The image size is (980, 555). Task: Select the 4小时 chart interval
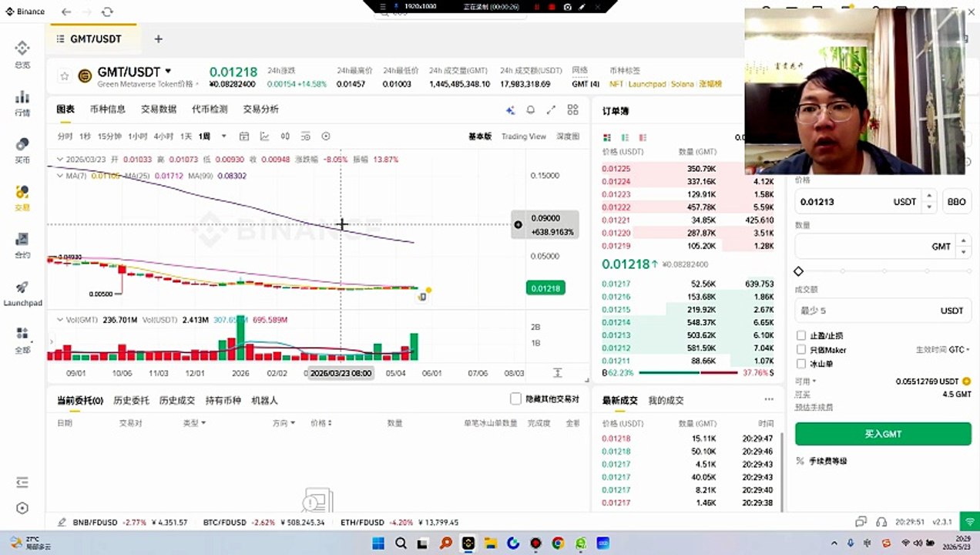coord(163,136)
